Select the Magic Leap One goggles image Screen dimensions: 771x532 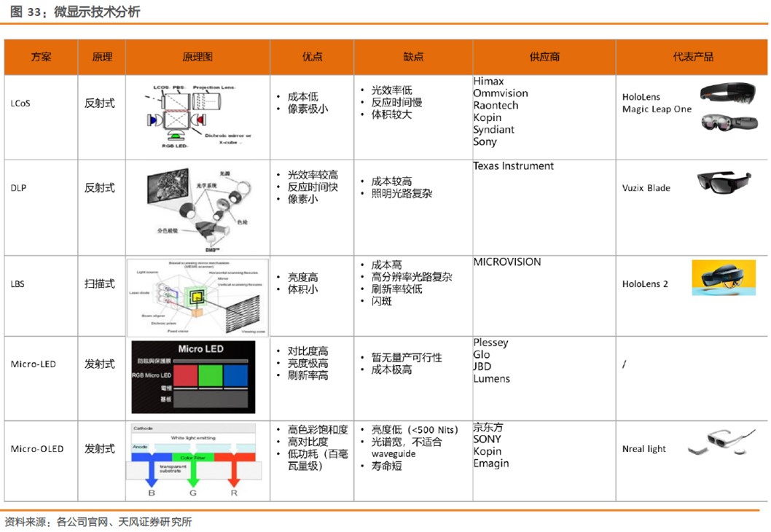[729, 122]
